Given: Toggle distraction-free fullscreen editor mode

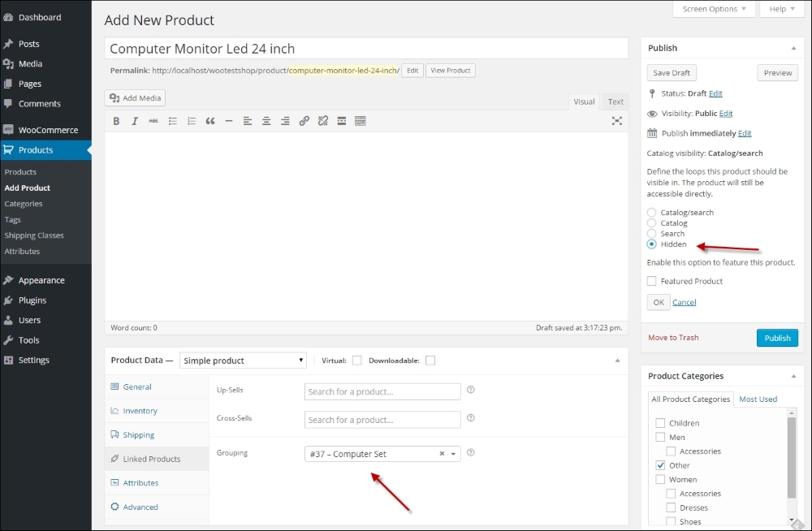Looking at the screenshot, I should 616,121.
